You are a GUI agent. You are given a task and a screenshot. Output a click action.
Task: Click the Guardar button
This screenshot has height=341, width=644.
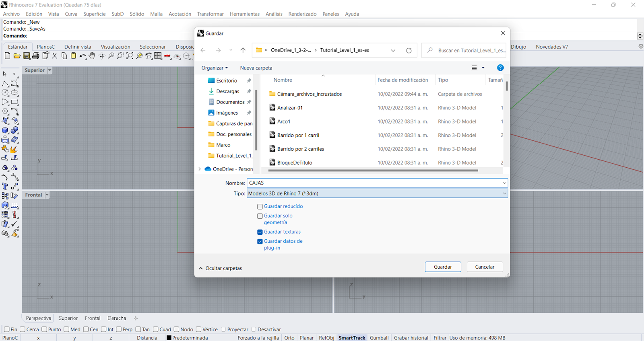point(443,267)
